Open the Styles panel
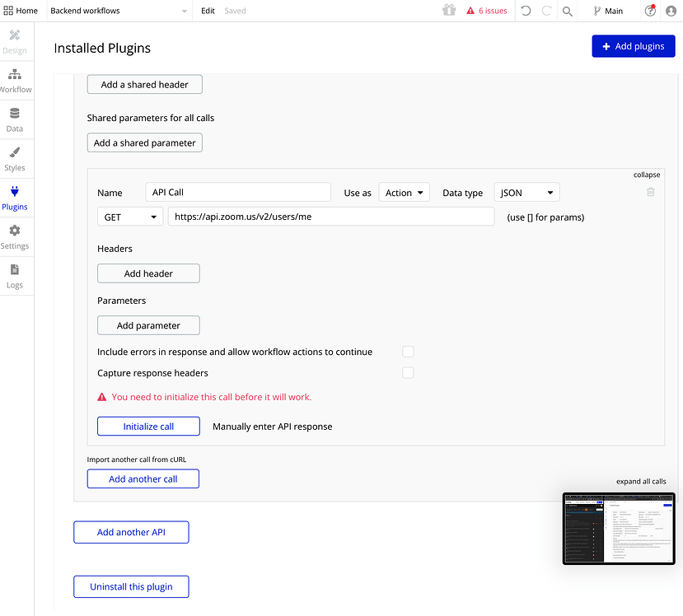This screenshot has width=683, height=616. 16,158
